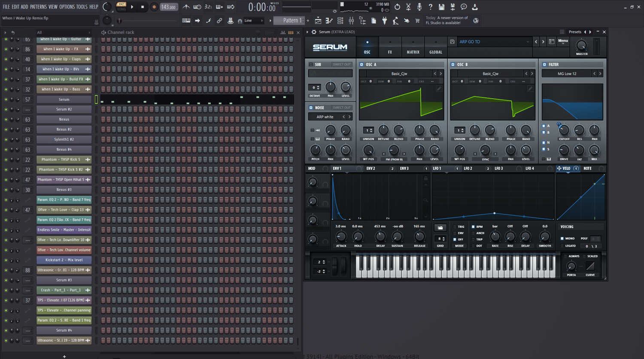Open the OPTIONS menu

pos(67,7)
